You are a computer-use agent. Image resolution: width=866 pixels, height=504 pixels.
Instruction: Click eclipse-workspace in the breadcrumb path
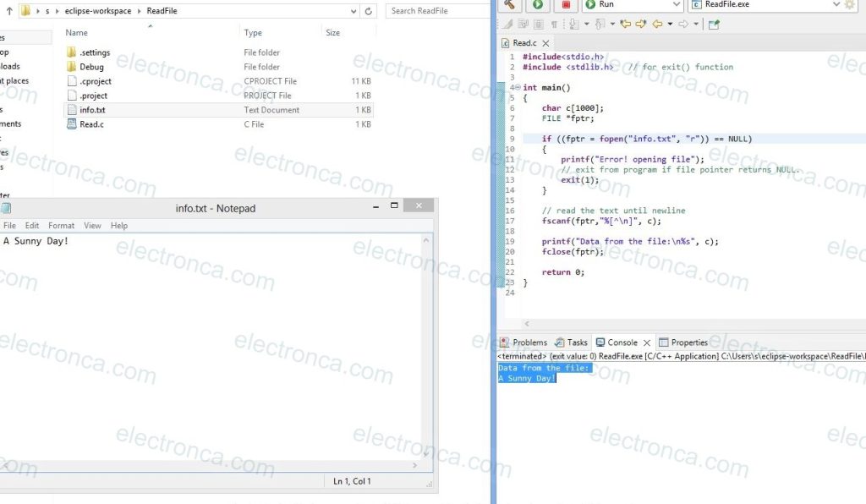pos(97,11)
